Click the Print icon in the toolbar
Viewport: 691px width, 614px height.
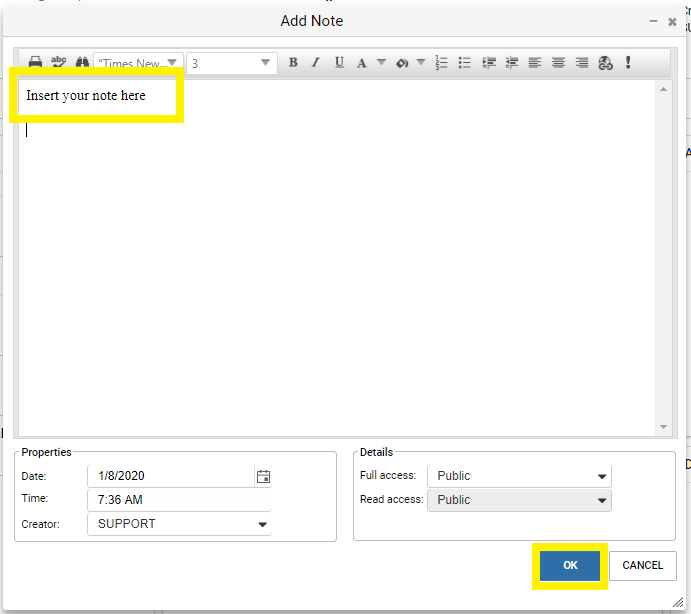(x=35, y=63)
